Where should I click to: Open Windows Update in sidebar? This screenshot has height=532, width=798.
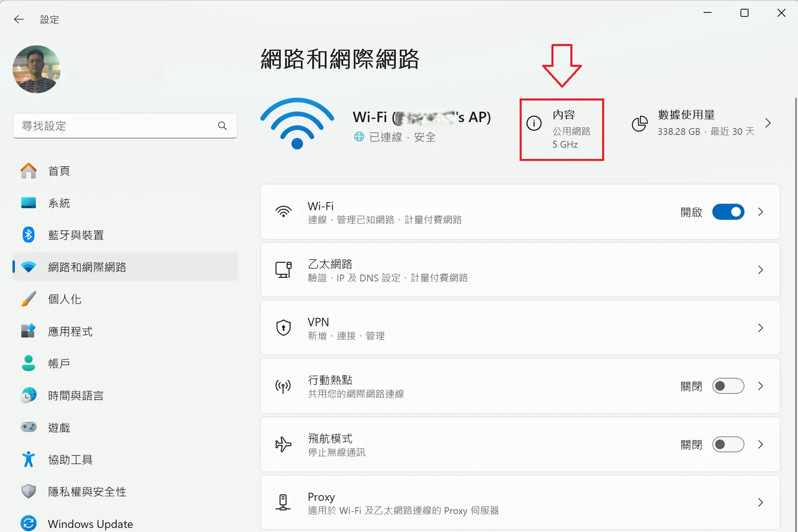tap(125, 524)
